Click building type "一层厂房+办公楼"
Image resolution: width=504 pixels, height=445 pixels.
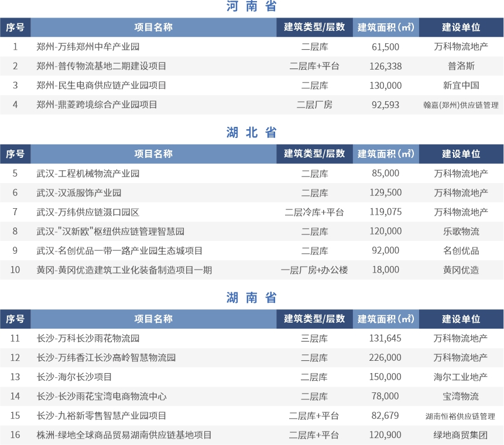[314, 270]
